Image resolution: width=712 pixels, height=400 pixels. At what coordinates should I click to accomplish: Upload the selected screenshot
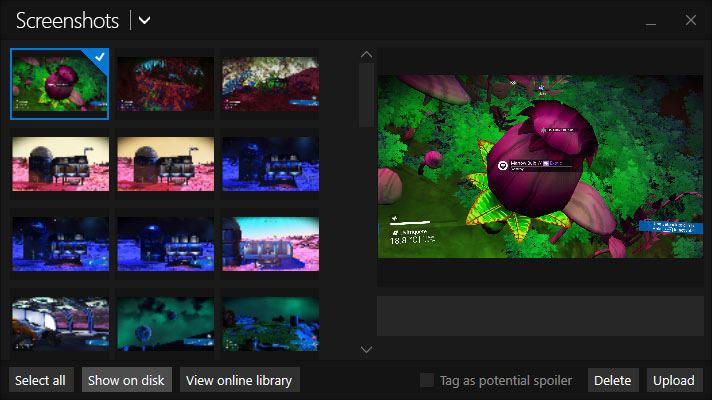[674, 380]
